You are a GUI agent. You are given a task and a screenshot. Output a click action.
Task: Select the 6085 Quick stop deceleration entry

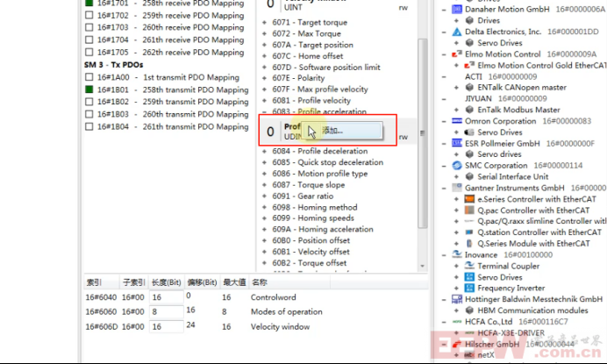327,162
